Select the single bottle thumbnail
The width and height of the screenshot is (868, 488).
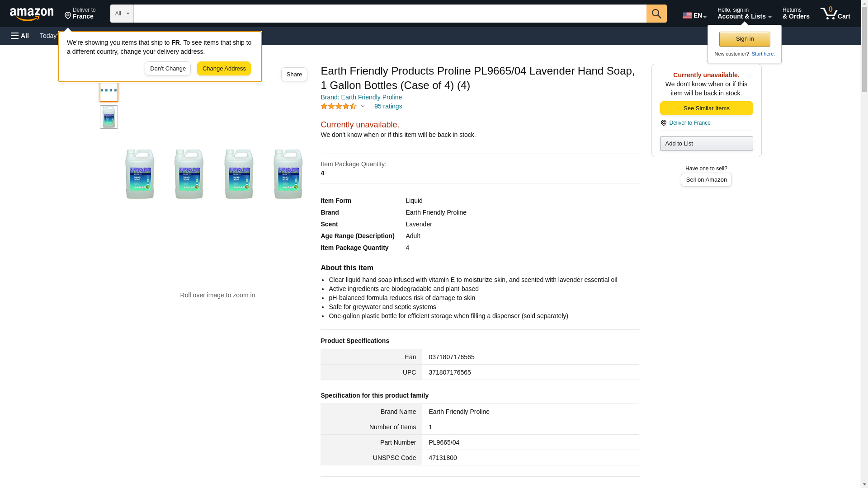pyautogui.click(x=108, y=117)
